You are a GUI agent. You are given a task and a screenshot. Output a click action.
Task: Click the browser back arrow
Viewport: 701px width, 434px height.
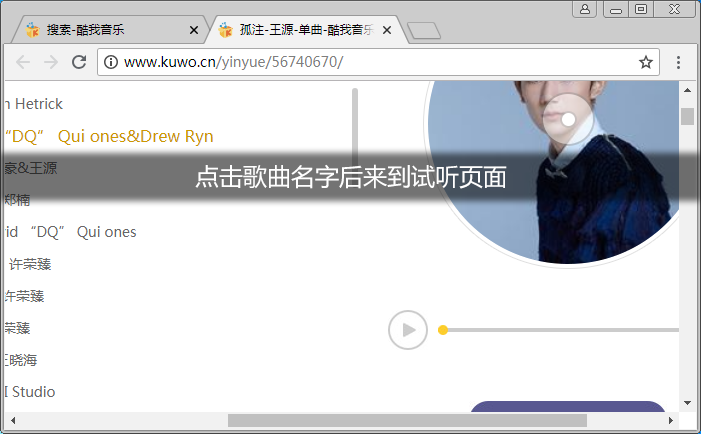point(23,62)
